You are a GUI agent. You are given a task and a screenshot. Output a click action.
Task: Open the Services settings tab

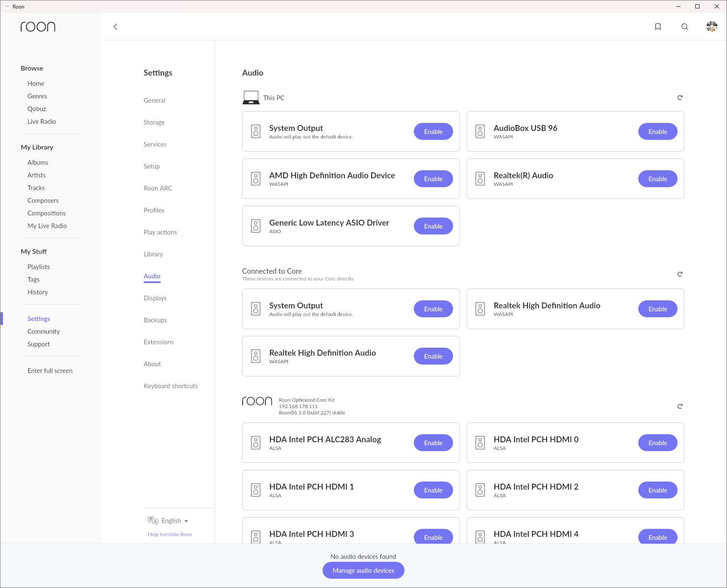[155, 144]
